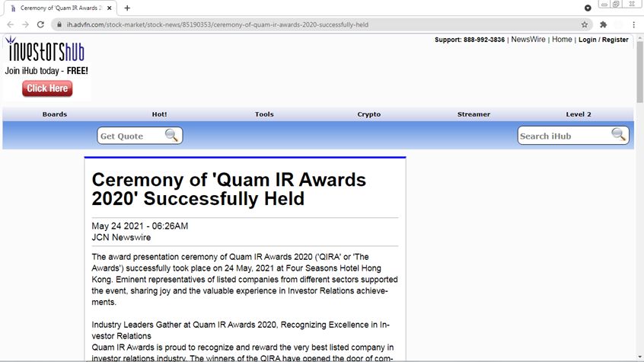
Task: Click the article headline text
Action: [x=229, y=189]
